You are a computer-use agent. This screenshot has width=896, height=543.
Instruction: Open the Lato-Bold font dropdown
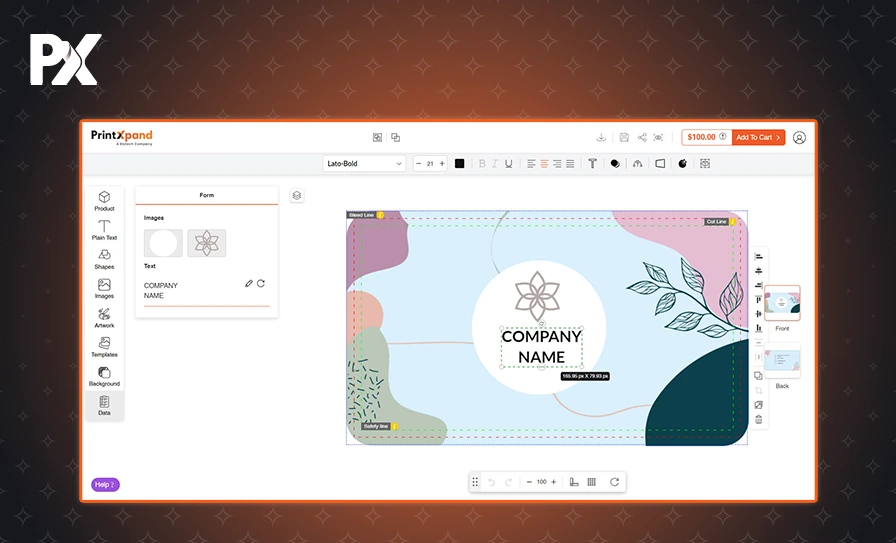pyautogui.click(x=364, y=164)
